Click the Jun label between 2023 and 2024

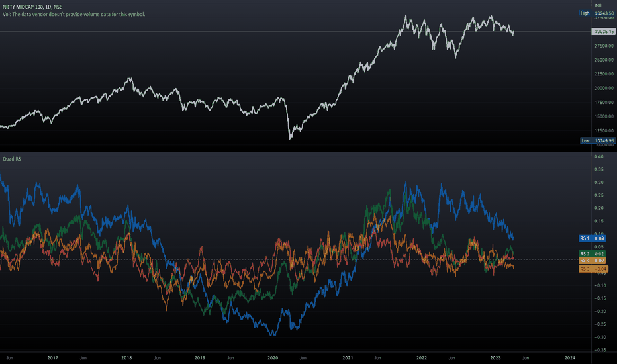pos(526,358)
